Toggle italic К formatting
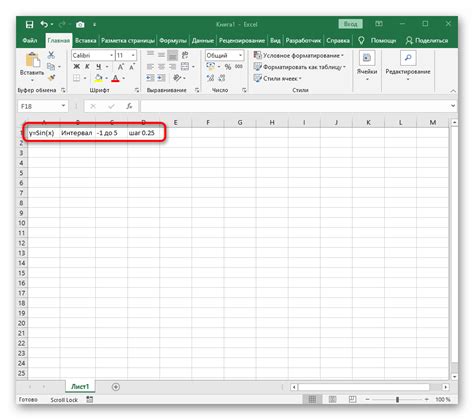This screenshot has width=474, height=420. point(87,67)
